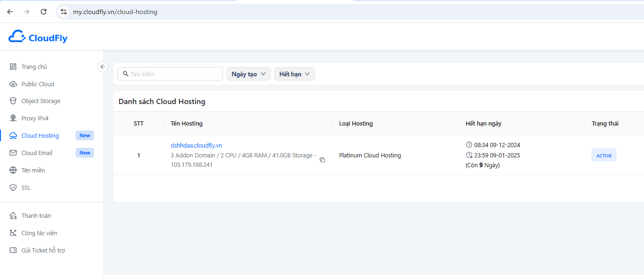
Task: Reload the page with the refresh icon
Action: [44, 12]
